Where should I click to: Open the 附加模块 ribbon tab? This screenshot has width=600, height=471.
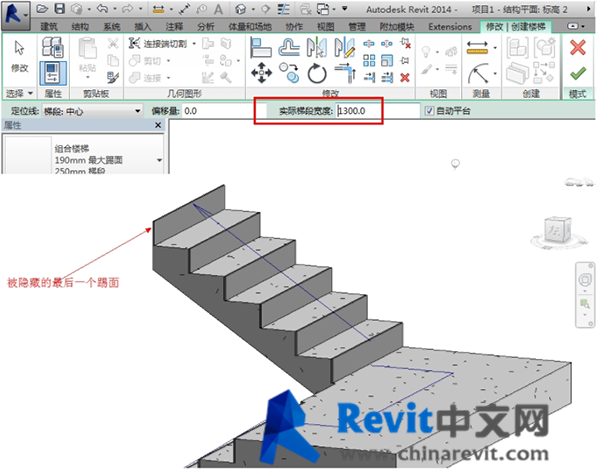397,26
